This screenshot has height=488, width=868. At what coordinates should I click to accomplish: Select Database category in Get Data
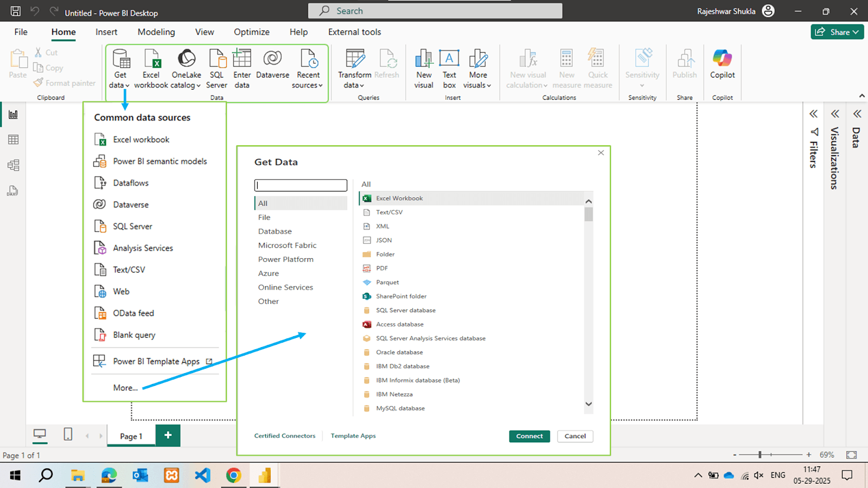[275, 232]
